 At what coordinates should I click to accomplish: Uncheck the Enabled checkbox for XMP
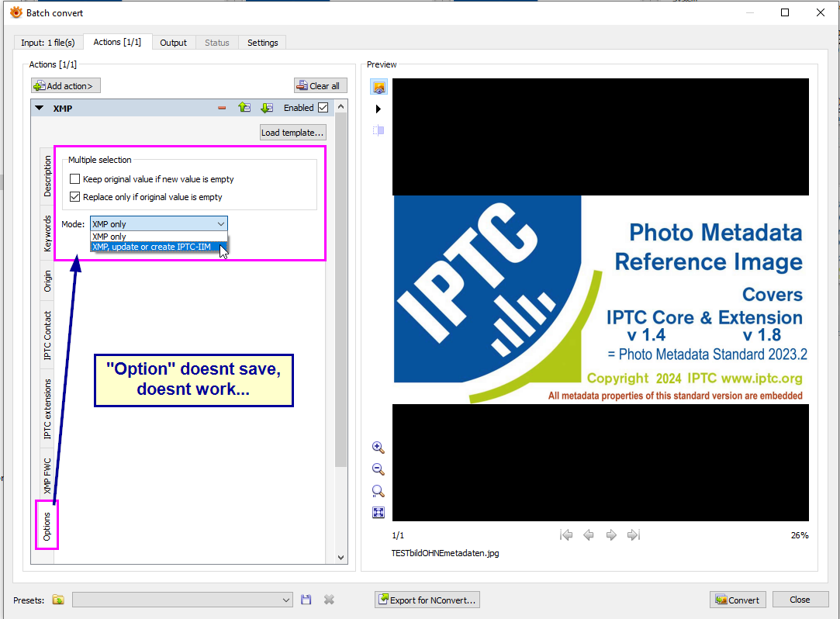click(323, 108)
